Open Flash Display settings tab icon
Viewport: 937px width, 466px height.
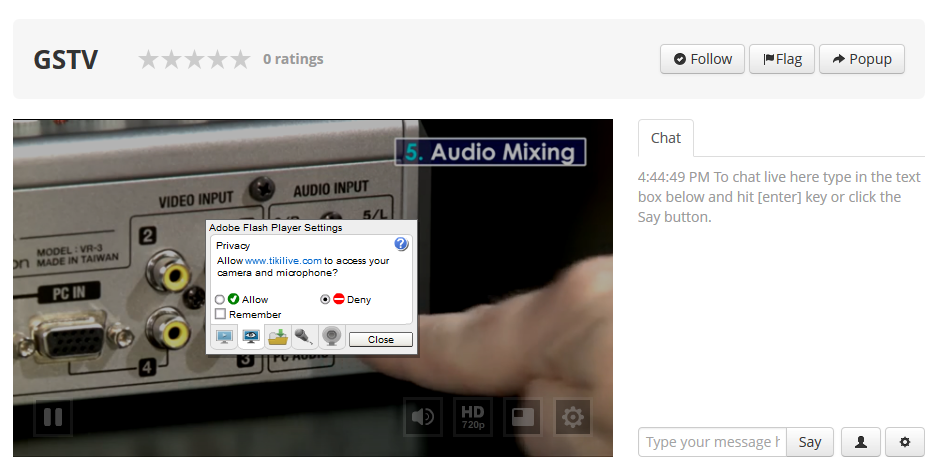tap(224, 338)
